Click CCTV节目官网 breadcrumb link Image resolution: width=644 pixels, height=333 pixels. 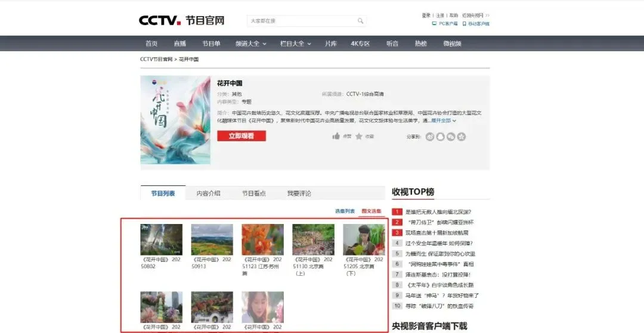pos(156,60)
